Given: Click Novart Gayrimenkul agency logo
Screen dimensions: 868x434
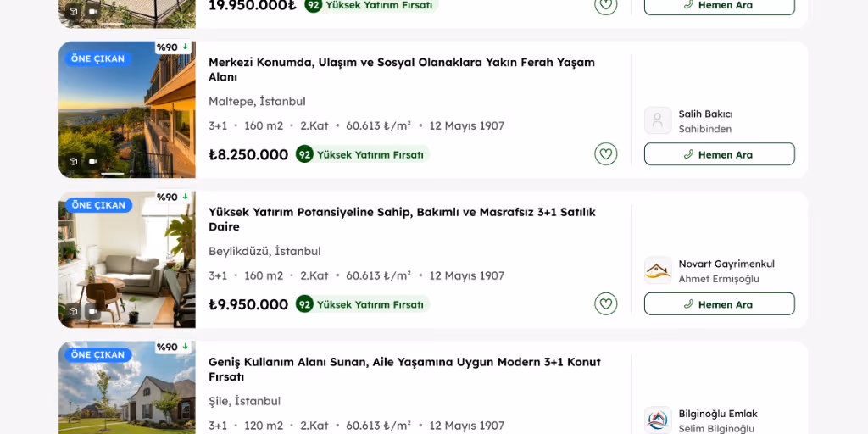Looking at the screenshot, I should coord(658,270).
